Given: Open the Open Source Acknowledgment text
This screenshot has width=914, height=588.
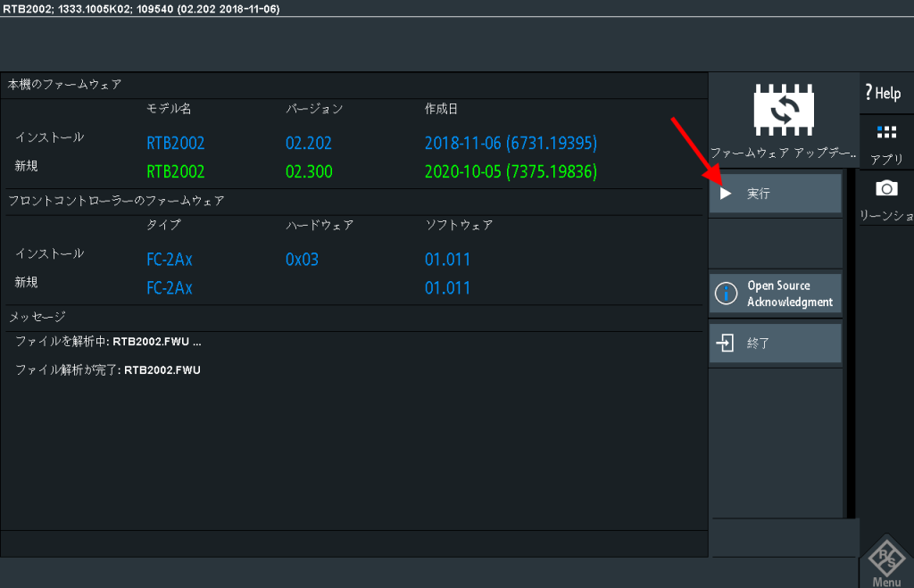Looking at the screenshot, I should 789,294.
